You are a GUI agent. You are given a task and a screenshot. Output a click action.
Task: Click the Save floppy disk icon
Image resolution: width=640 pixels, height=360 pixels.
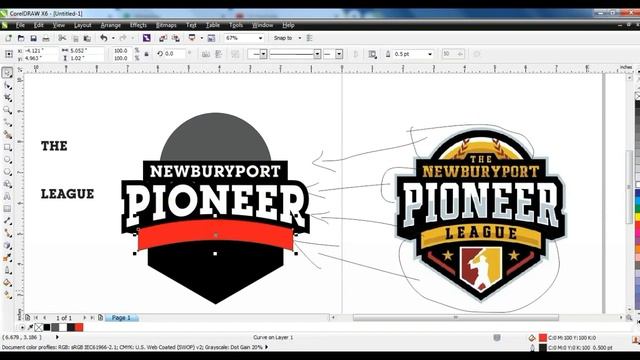[33, 38]
